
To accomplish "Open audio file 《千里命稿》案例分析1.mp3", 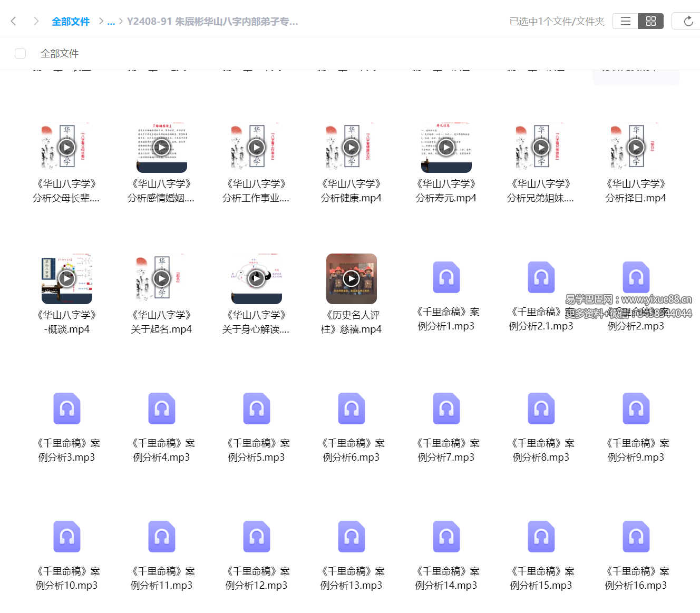I will 446,277.
